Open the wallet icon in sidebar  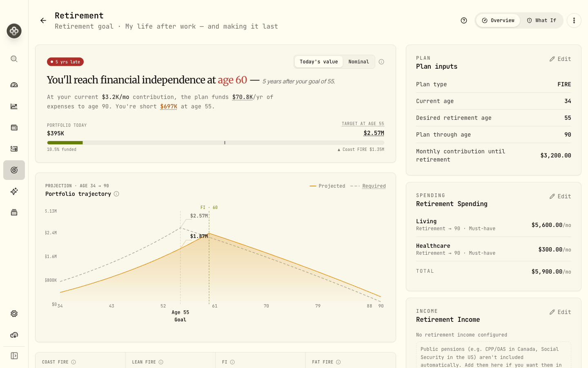coord(14,128)
